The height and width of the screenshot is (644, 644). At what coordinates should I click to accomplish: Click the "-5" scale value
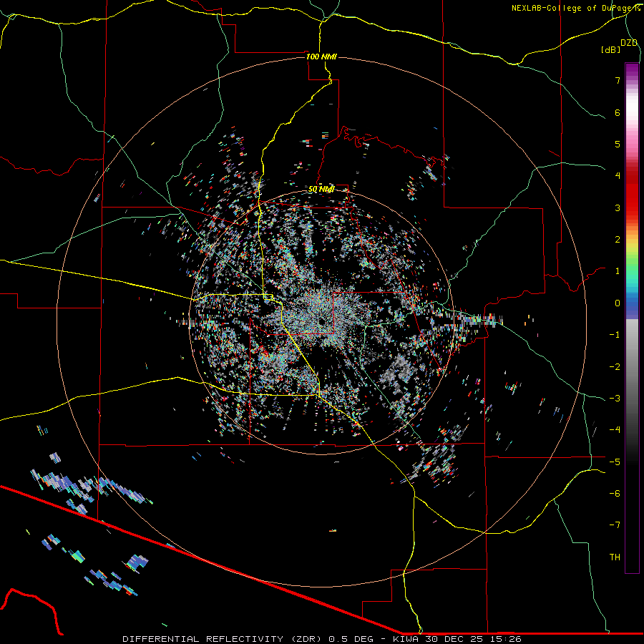[615, 462]
